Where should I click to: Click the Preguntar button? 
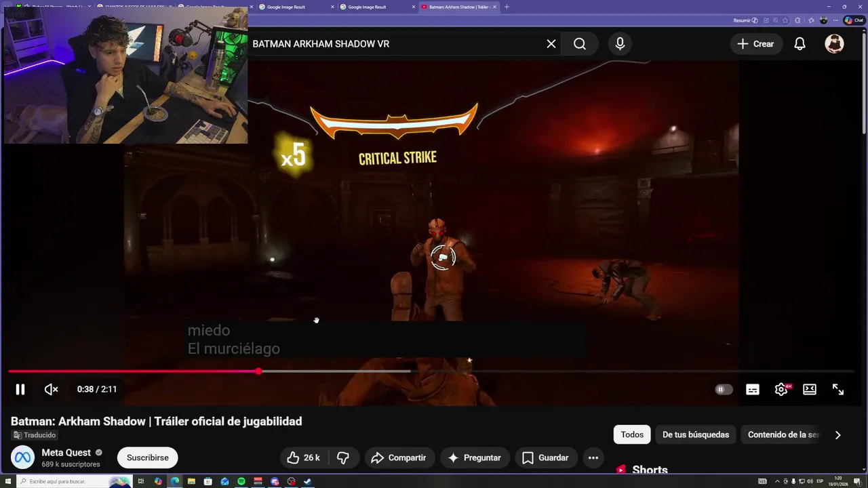[475, 457]
